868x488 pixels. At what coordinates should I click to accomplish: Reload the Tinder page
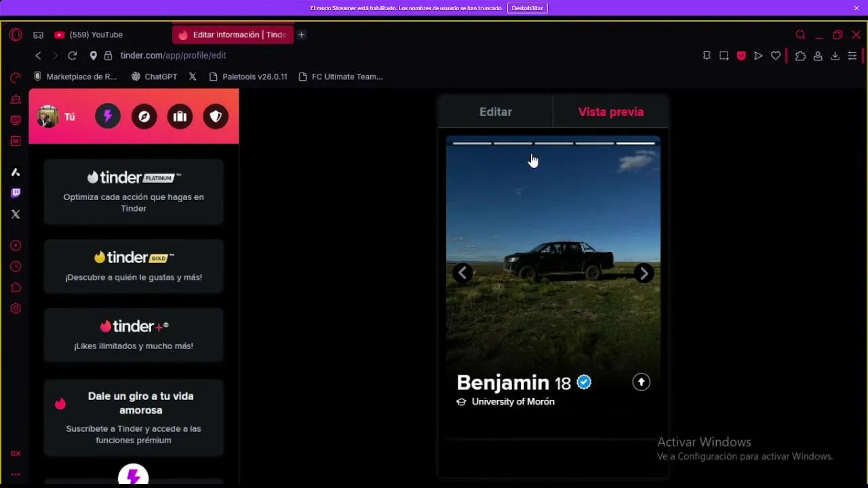(73, 56)
